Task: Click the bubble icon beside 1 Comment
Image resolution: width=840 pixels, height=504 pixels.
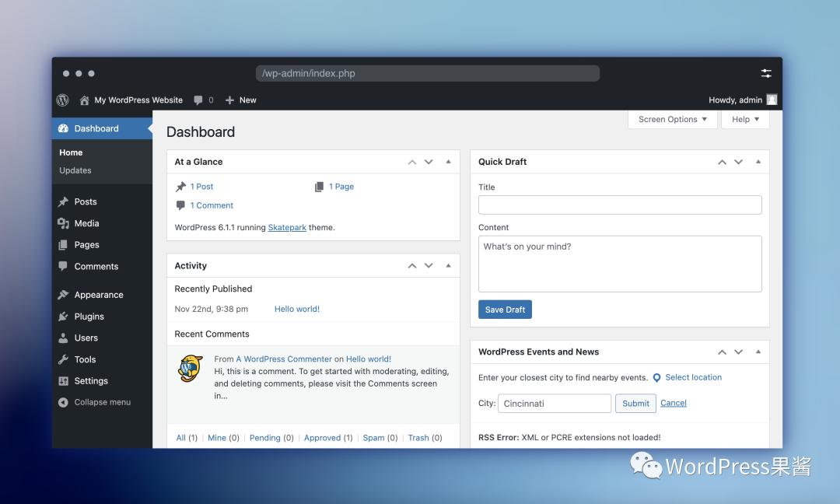Action: (x=180, y=205)
